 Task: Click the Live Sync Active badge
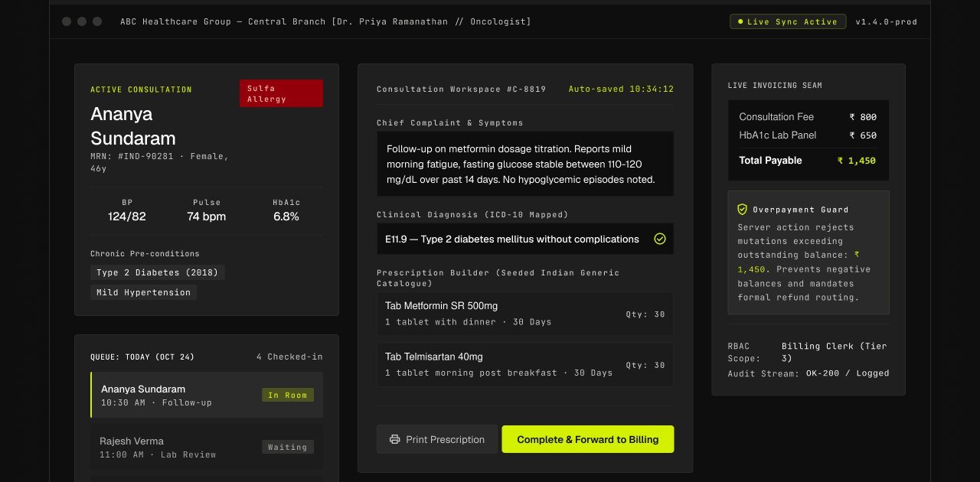[x=788, y=22]
